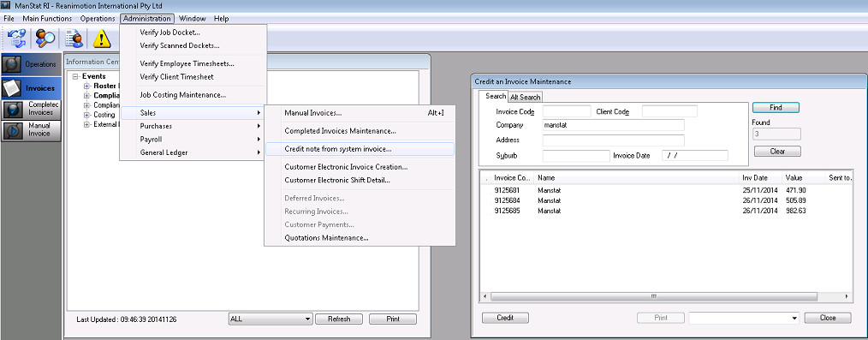The width and height of the screenshot is (868, 340).
Task: Open the Operations menu in menu bar
Action: [x=98, y=18]
